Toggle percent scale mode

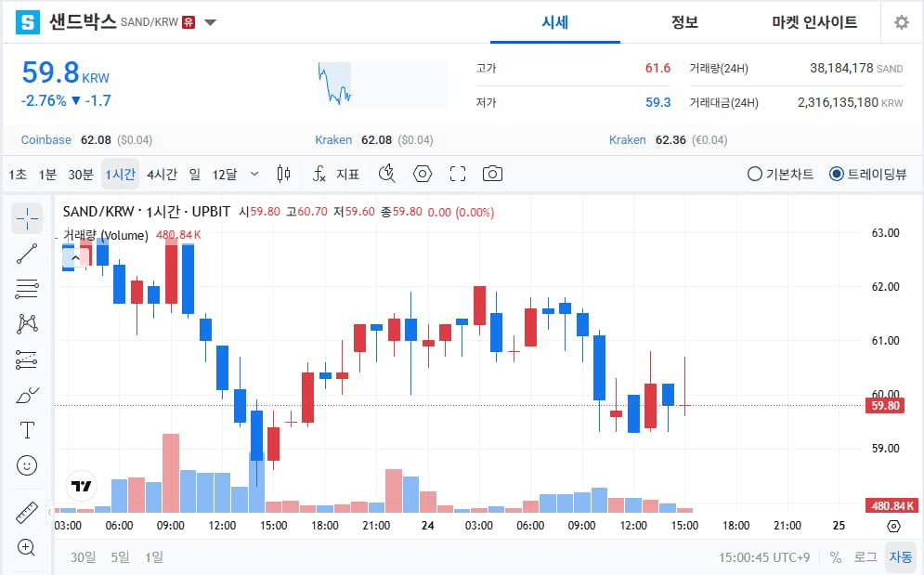pos(835,557)
